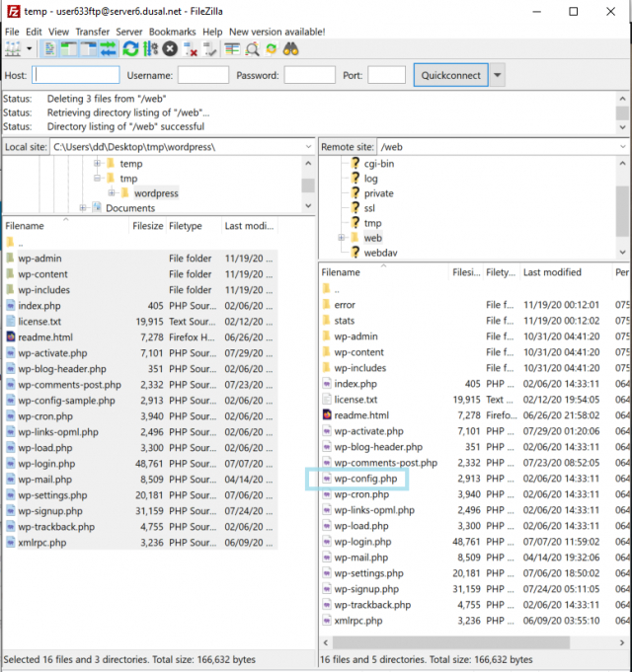Select local license.txt file icon

coord(11,322)
